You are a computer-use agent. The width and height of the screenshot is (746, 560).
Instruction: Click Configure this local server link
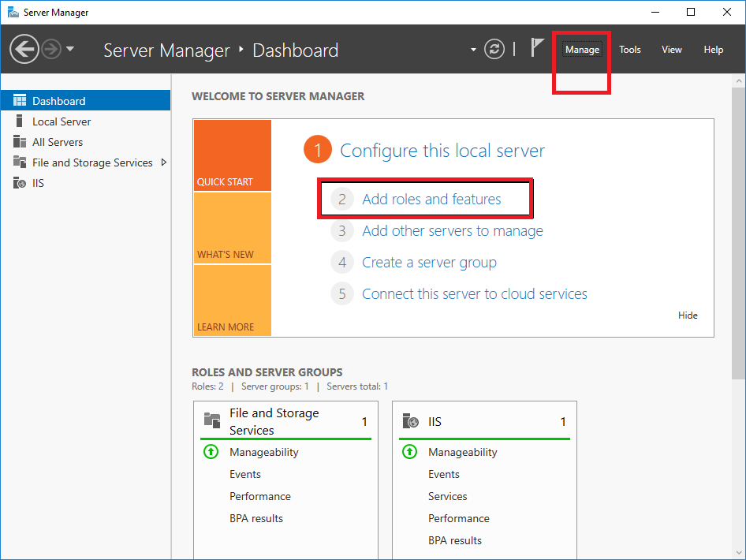click(x=442, y=151)
